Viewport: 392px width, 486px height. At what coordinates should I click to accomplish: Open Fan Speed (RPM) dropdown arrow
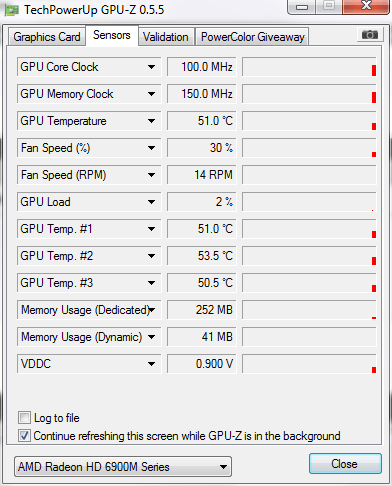[151, 175]
